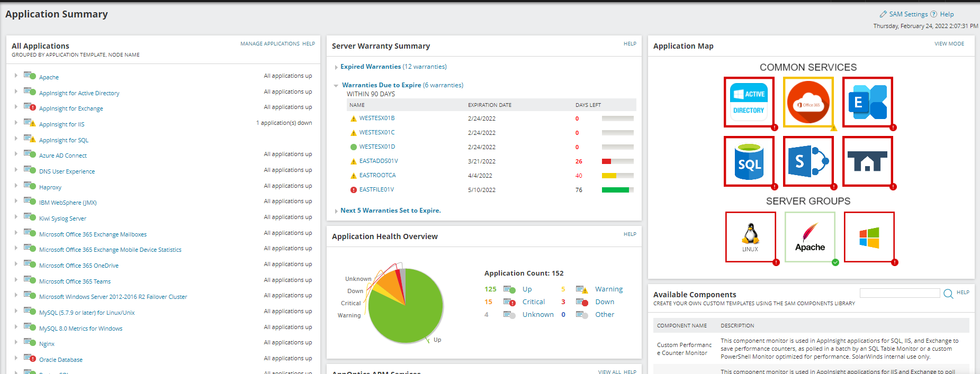Open the Apache server group icon
Viewport: 980px width, 374px height.
tap(810, 237)
